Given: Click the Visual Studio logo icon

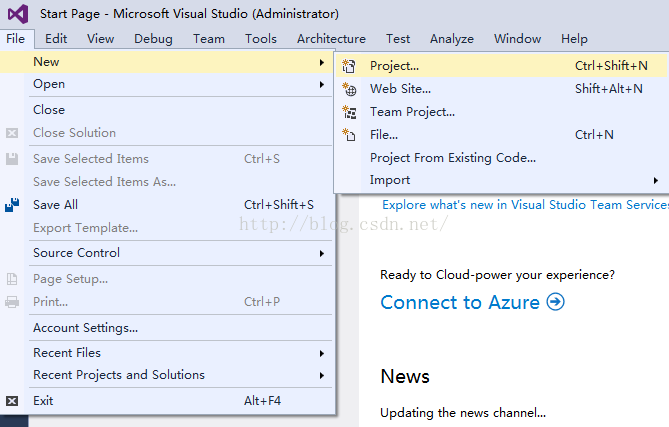Looking at the screenshot, I should point(18,14).
